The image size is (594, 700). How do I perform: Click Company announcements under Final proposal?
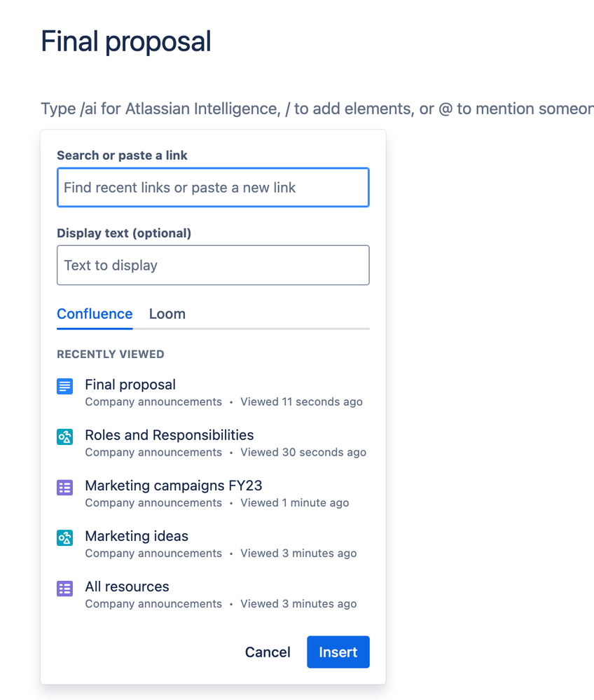pyautogui.click(x=153, y=402)
